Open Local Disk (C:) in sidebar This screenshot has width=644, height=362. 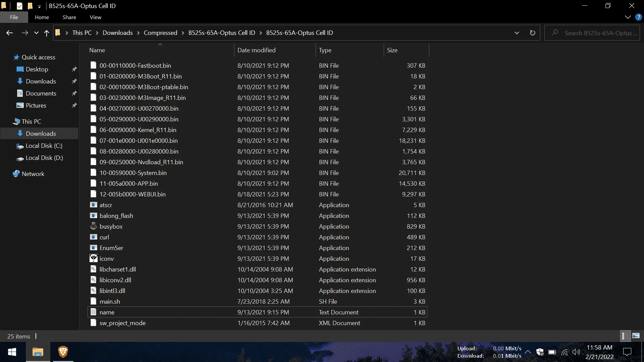point(44,146)
